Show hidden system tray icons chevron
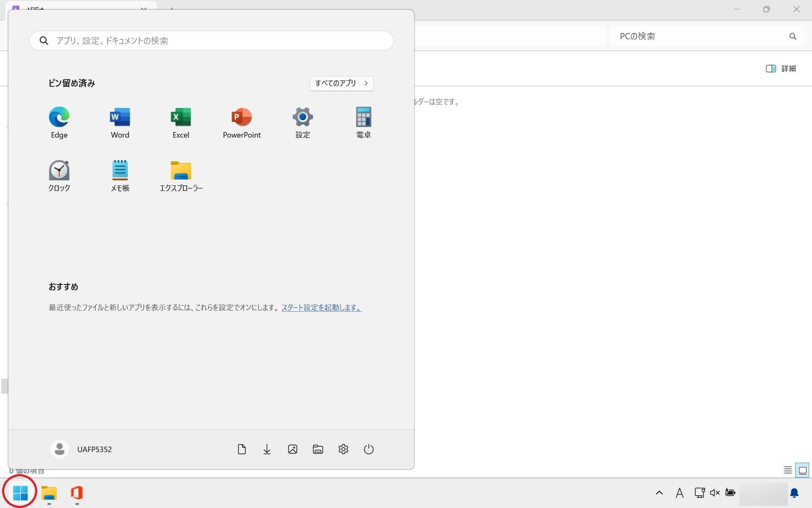 coord(659,492)
